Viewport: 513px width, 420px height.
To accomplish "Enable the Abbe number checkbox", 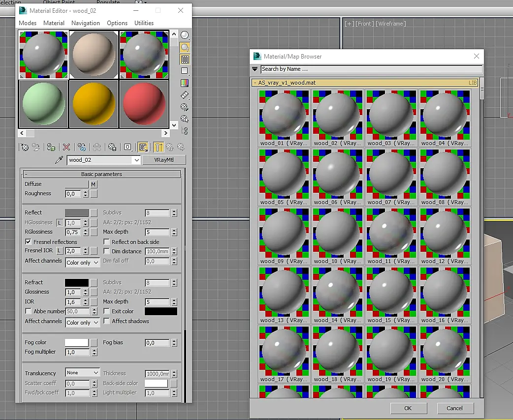I will (x=28, y=311).
